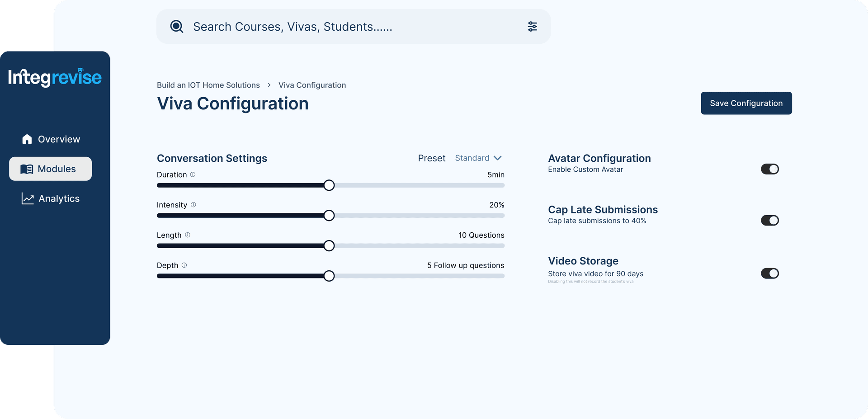This screenshot has width=868, height=419.
Task: Open Build an IOT Home Solutions breadcrumb link
Action: tap(208, 85)
